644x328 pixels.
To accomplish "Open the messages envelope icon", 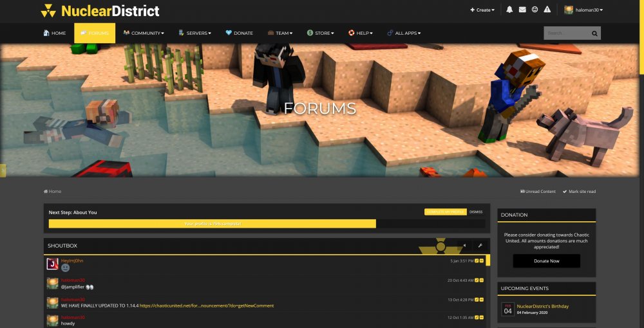I will (522, 10).
